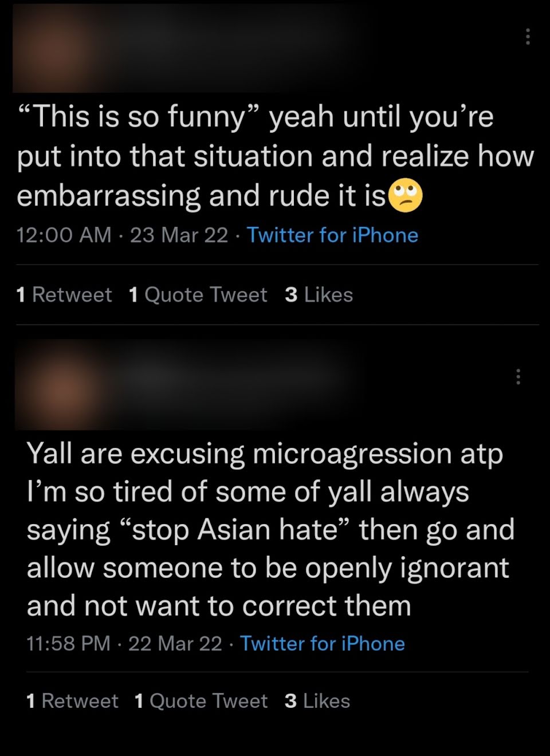
Task: Open the tweet starting "Yall are excusing microagression"
Action: [270, 530]
